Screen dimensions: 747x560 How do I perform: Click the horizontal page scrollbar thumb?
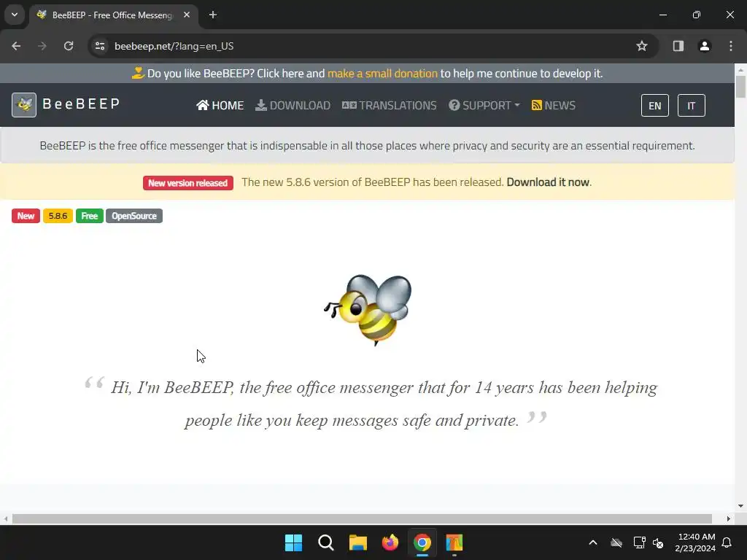(x=362, y=518)
